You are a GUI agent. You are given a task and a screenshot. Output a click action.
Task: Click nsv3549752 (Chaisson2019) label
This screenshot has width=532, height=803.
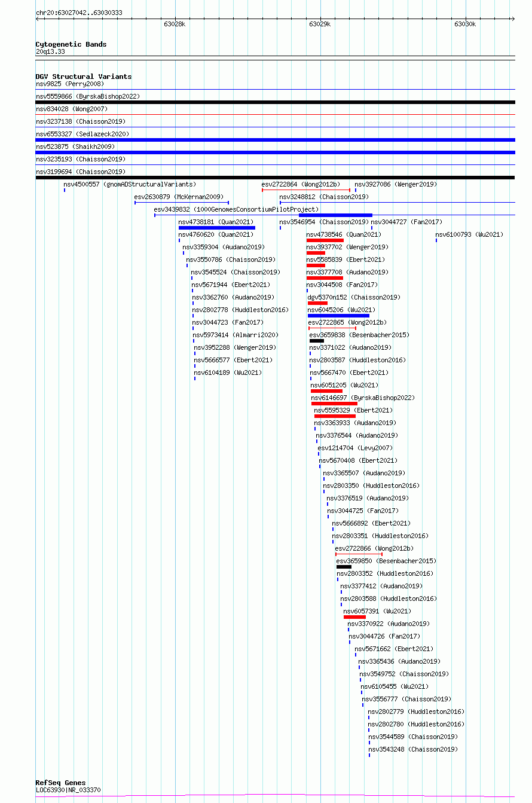pos(404,674)
